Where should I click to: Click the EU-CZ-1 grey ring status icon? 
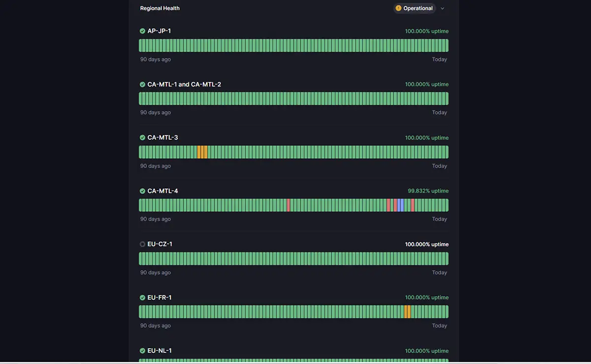click(x=142, y=244)
